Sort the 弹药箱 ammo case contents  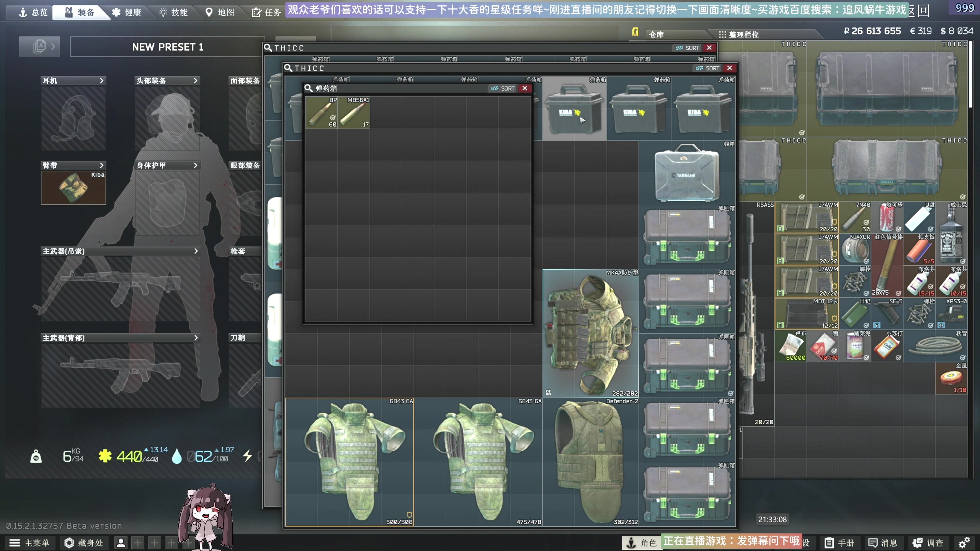503,88
